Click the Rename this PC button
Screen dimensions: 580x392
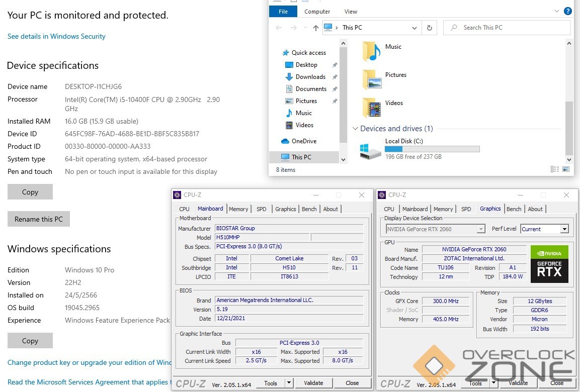click(x=39, y=219)
